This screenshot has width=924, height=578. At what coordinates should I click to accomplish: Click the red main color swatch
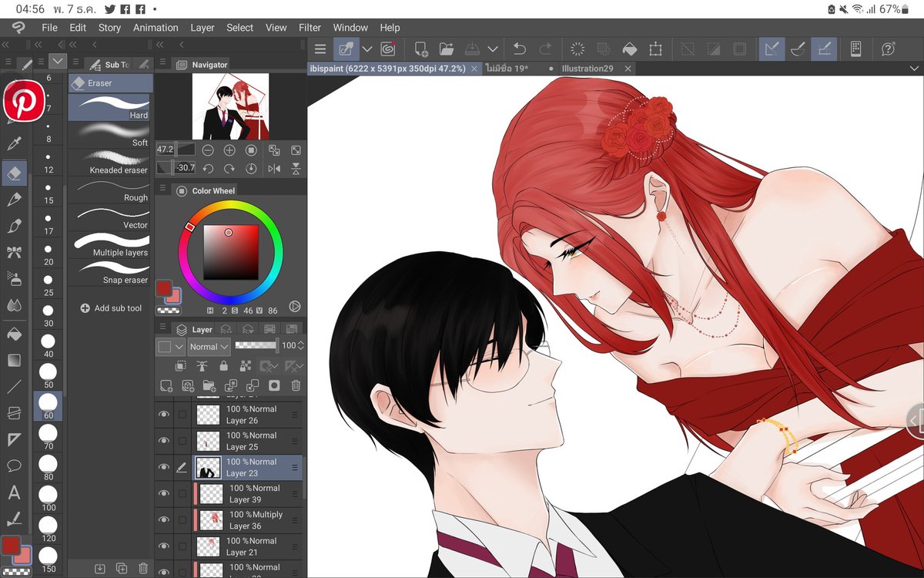coord(11,546)
